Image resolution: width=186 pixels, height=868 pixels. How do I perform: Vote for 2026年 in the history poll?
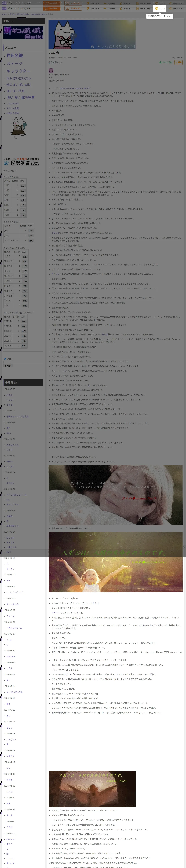point(23,346)
